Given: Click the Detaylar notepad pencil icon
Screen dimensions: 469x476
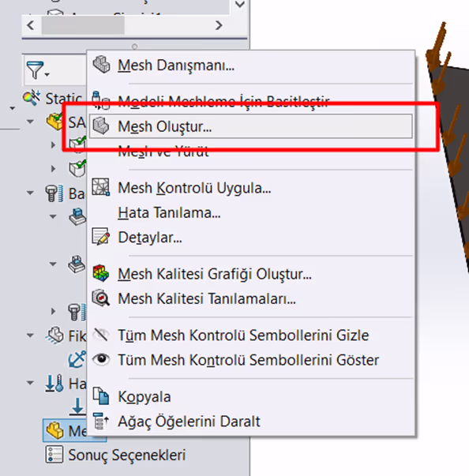Looking at the screenshot, I should pyautogui.click(x=101, y=237).
